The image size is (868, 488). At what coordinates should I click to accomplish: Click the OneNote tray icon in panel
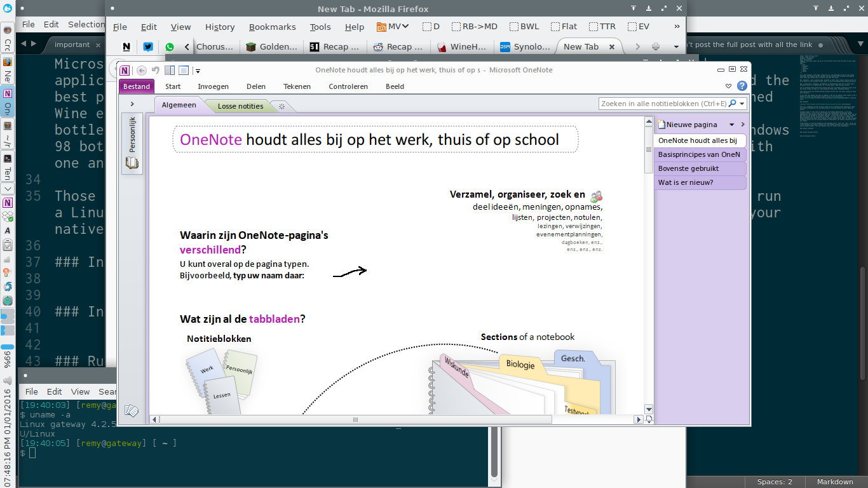click(8, 203)
